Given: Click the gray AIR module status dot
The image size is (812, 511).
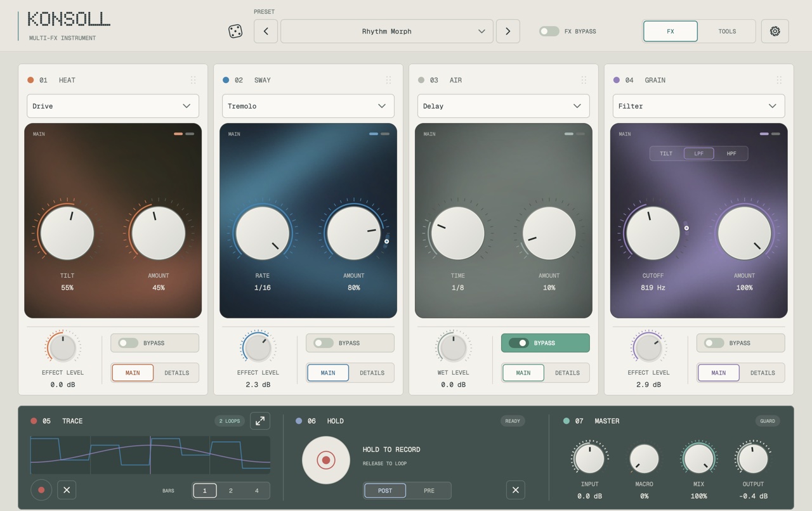Looking at the screenshot, I should pyautogui.click(x=421, y=80).
